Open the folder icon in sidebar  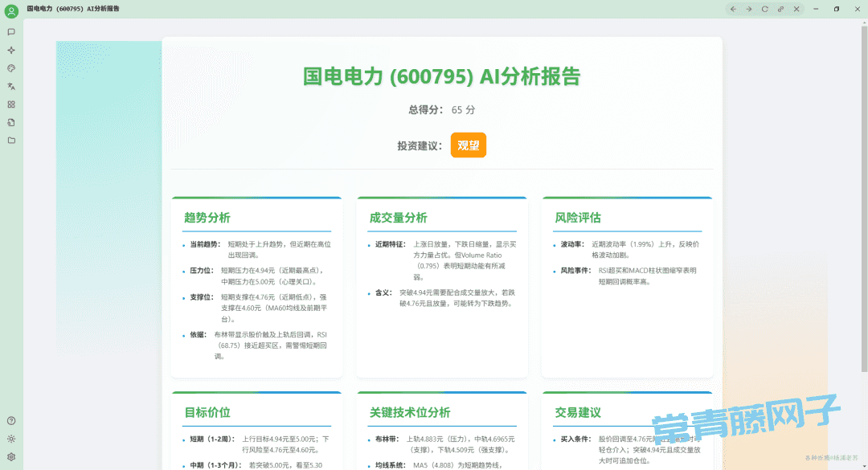(11, 141)
